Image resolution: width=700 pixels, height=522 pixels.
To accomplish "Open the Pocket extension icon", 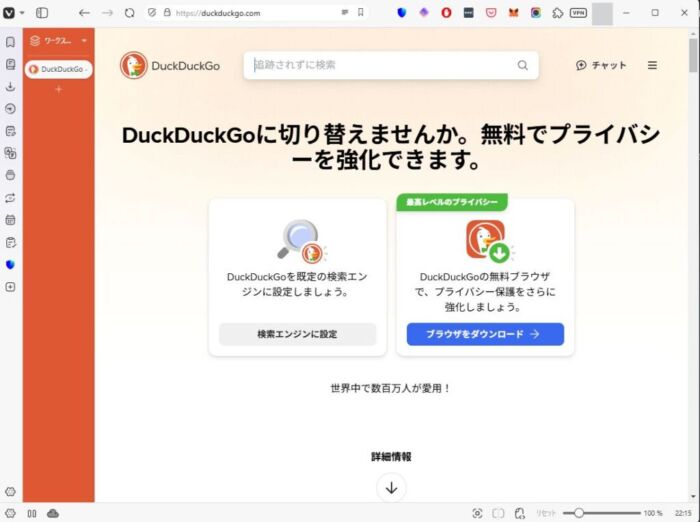I will 491,13.
